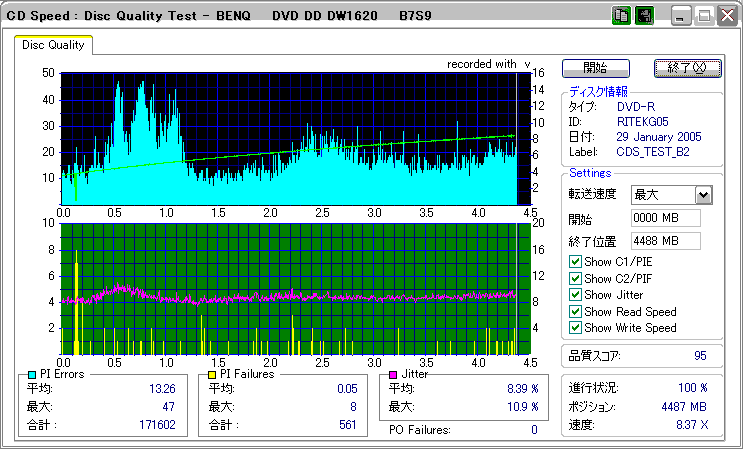
Task: Click the yellow PI Failures legend square
Action: coord(212,374)
